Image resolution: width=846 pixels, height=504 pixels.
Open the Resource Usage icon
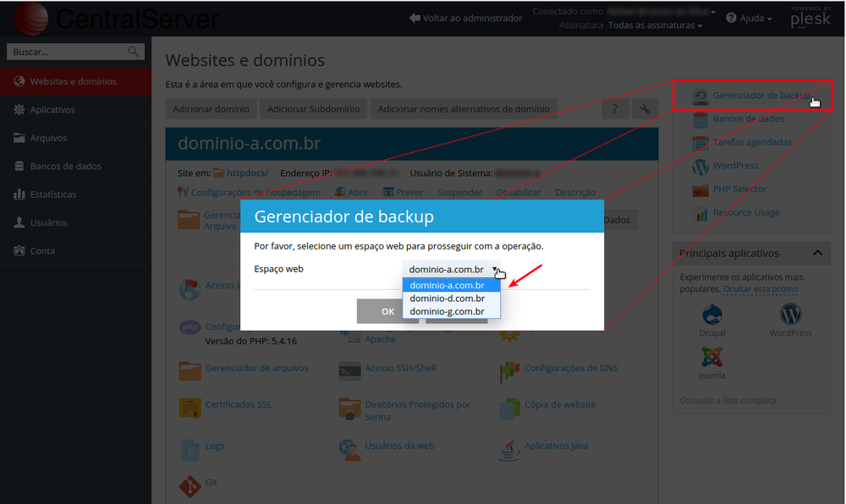click(x=700, y=213)
